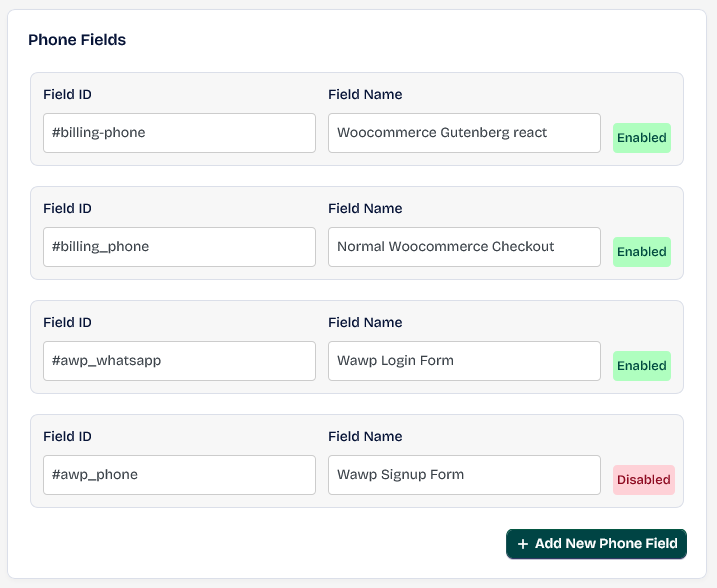Click Field Name label above Wawp Signup Form
717x588 pixels.
click(365, 437)
